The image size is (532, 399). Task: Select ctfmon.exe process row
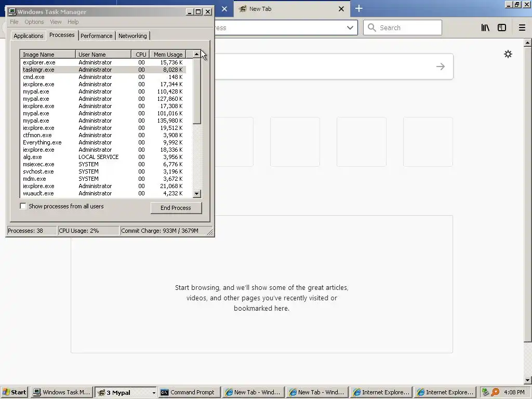coord(103,135)
